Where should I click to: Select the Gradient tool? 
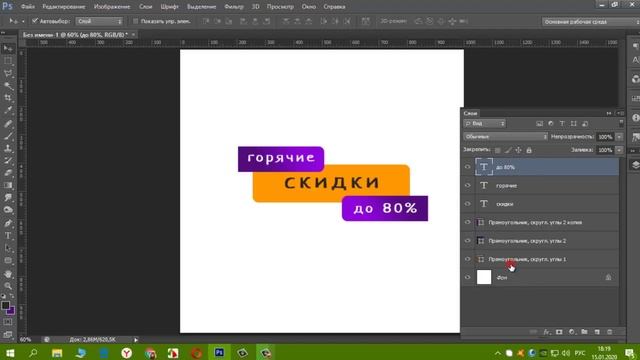pos(8,185)
